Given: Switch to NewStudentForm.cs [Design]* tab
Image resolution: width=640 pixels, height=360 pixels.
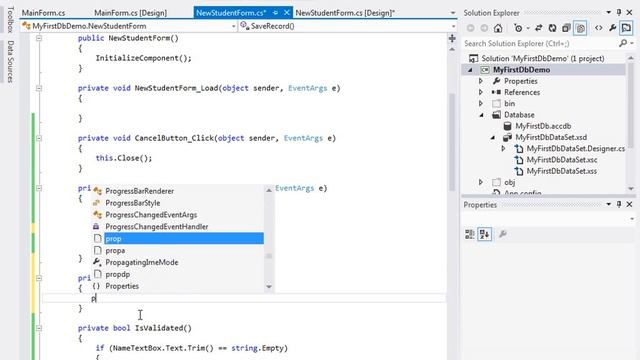Looking at the screenshot, I should tap(345, 13).
